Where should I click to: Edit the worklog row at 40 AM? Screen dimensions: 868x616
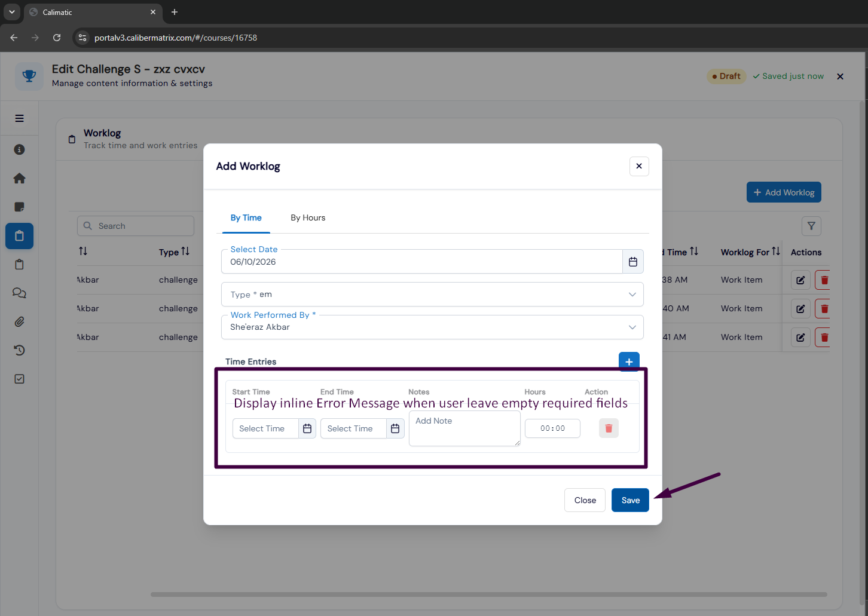tap(800, 308)
